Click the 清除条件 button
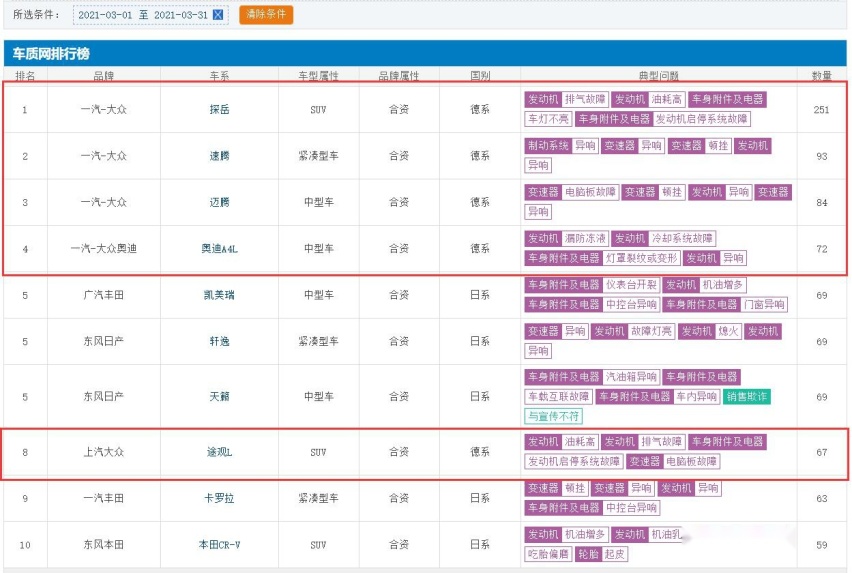 click(266, 14)
